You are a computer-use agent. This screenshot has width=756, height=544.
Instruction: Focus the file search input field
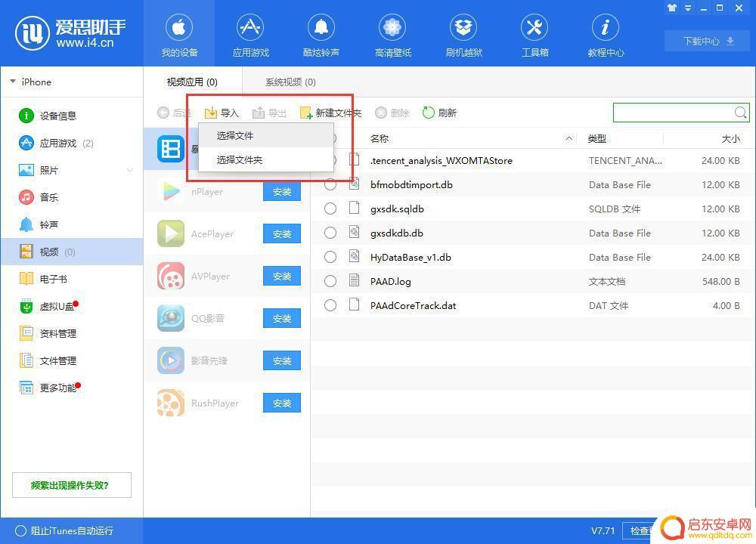coord(673,113)
